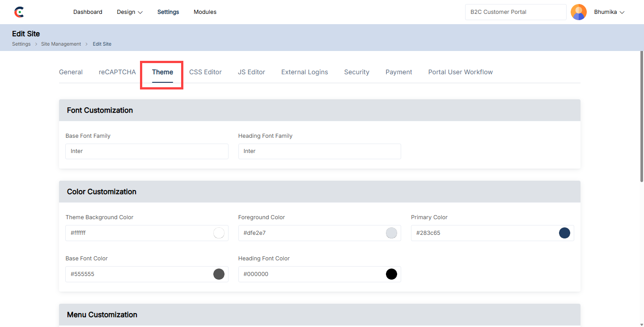Select the Portal User Workflow tab

[x=460, y=72]
